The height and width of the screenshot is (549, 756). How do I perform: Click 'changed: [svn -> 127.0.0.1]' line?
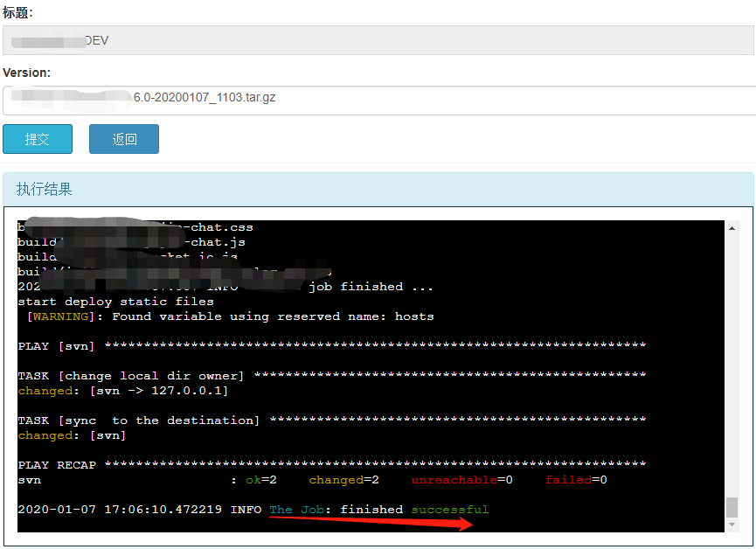pos(123,390)
